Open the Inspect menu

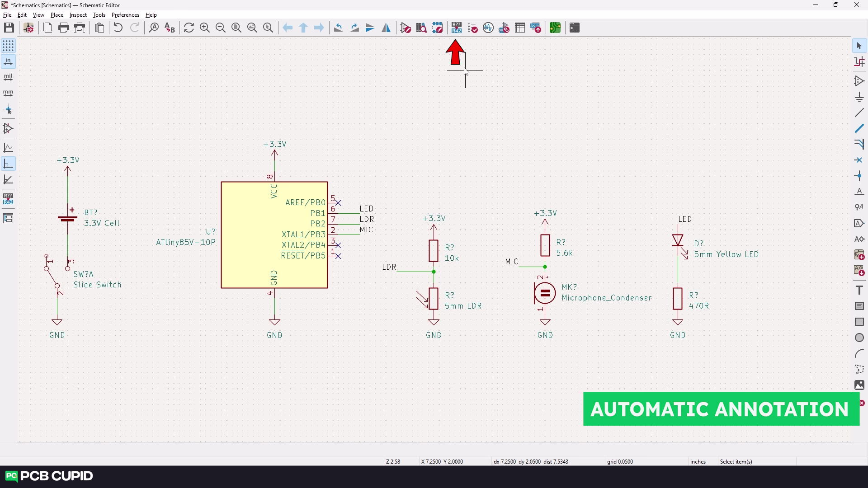(x=78, y=15)
